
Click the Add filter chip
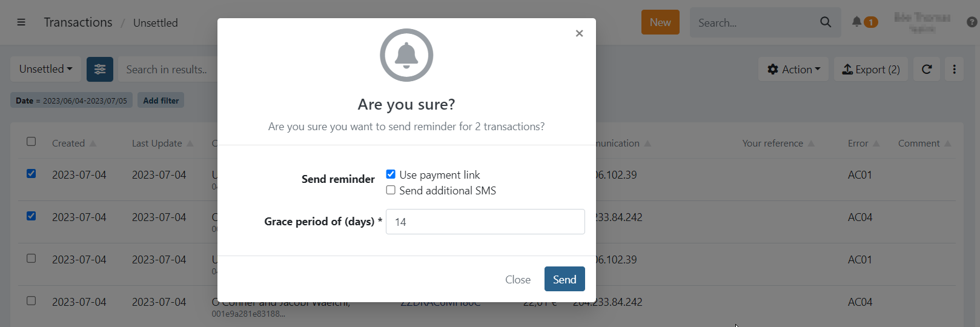(161, 101)
